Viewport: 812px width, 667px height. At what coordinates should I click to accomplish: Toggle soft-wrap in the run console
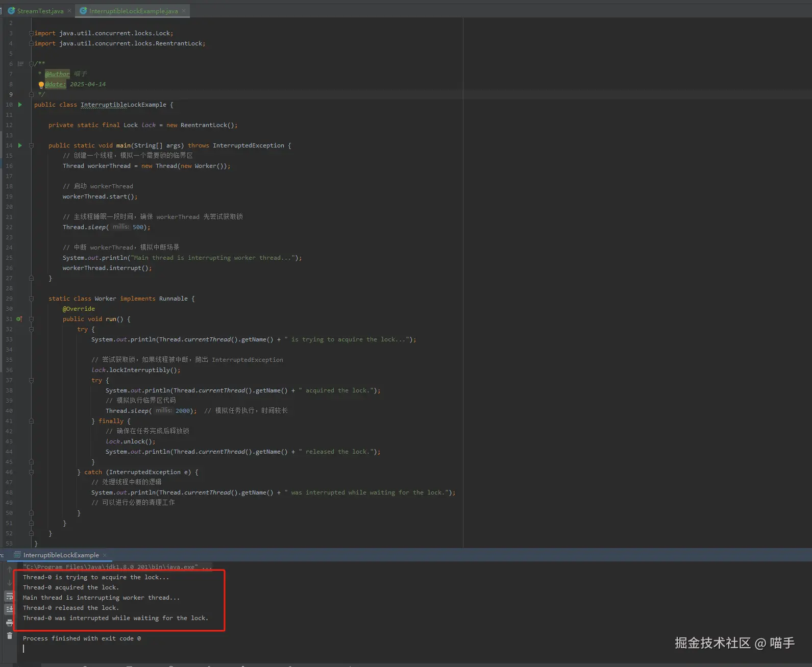pos(9,596)
